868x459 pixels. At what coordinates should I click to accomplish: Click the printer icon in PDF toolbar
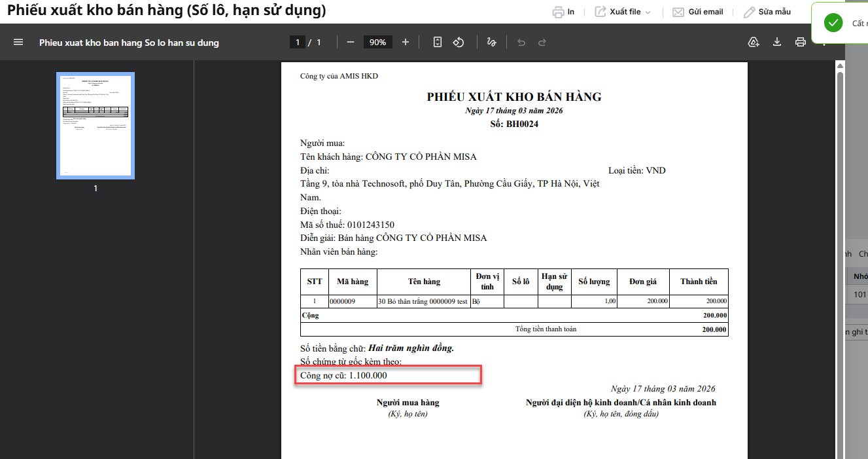point(800,42)
